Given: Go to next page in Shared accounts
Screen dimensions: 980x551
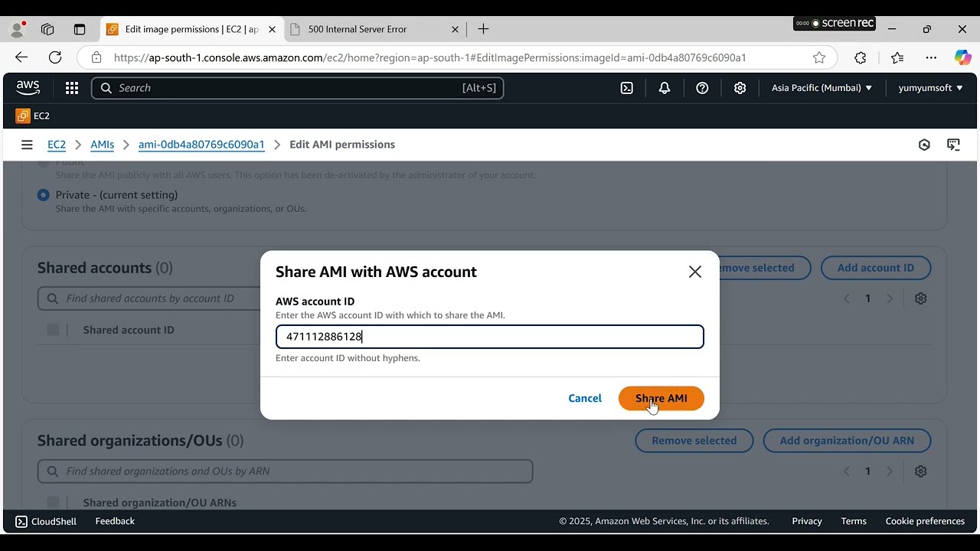Looking at the screenshot, I should (890, 298).
